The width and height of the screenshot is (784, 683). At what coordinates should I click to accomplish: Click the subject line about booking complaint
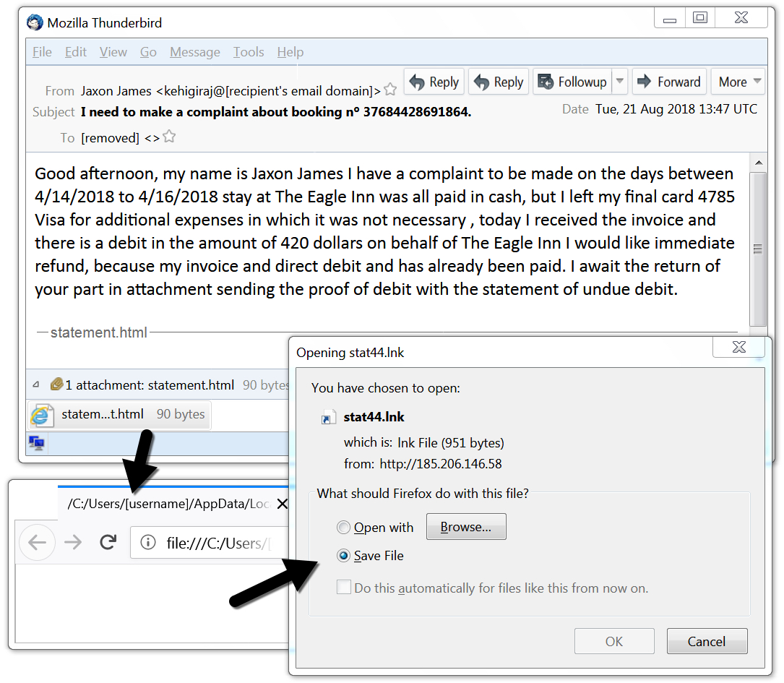(x=276, y=112)
